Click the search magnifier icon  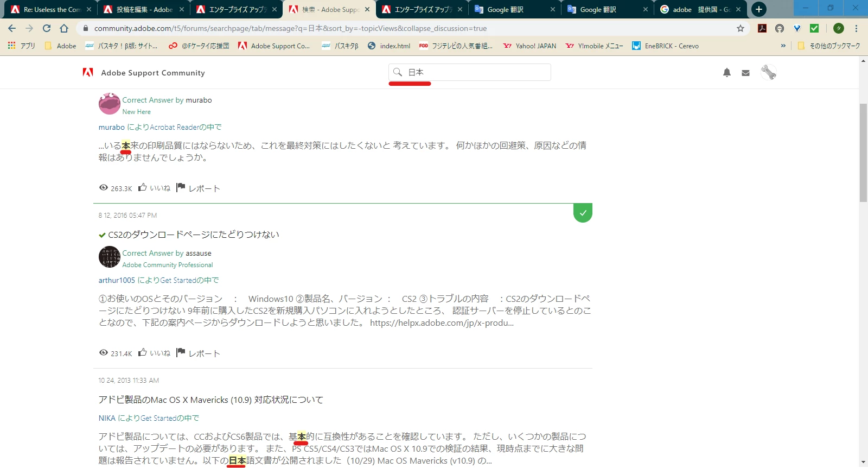click(x=398, y=72)
